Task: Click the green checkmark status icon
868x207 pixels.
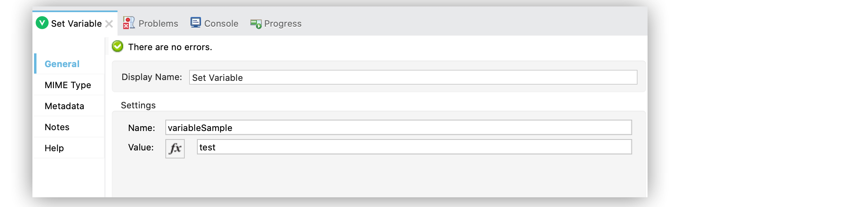Action: (x=118, y=46)
